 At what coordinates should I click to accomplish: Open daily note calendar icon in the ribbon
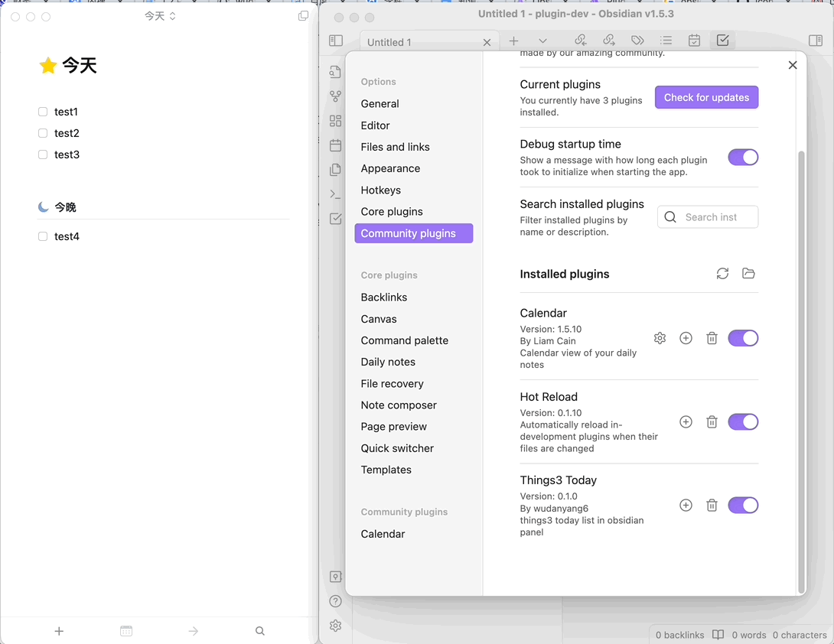coord(335,145)
